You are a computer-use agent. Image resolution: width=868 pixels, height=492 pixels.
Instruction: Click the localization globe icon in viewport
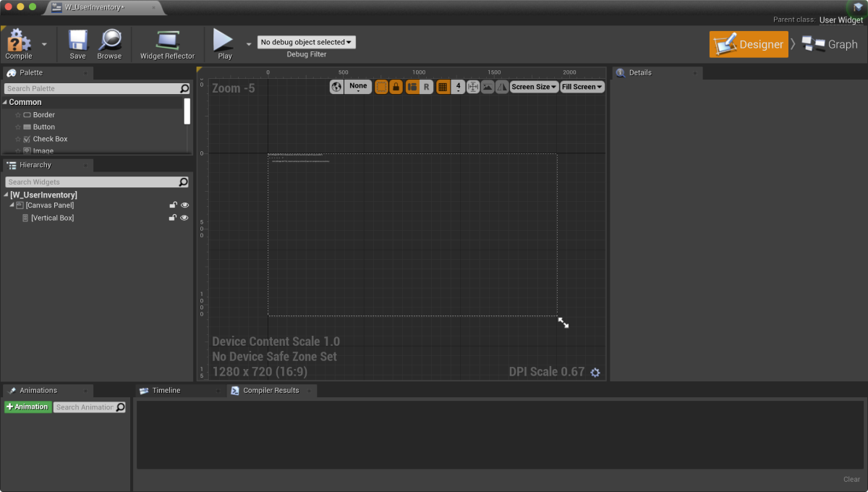coord(336,87)
